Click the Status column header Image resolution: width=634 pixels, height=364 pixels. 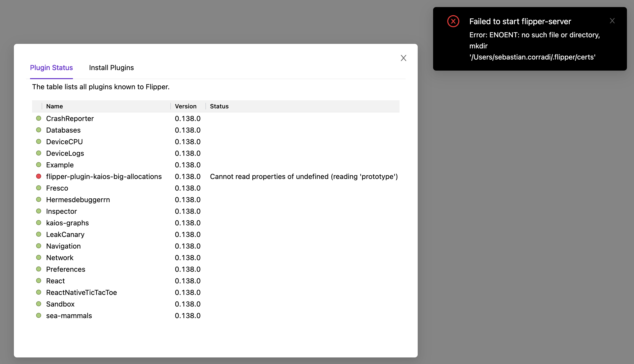click(219, 106)
